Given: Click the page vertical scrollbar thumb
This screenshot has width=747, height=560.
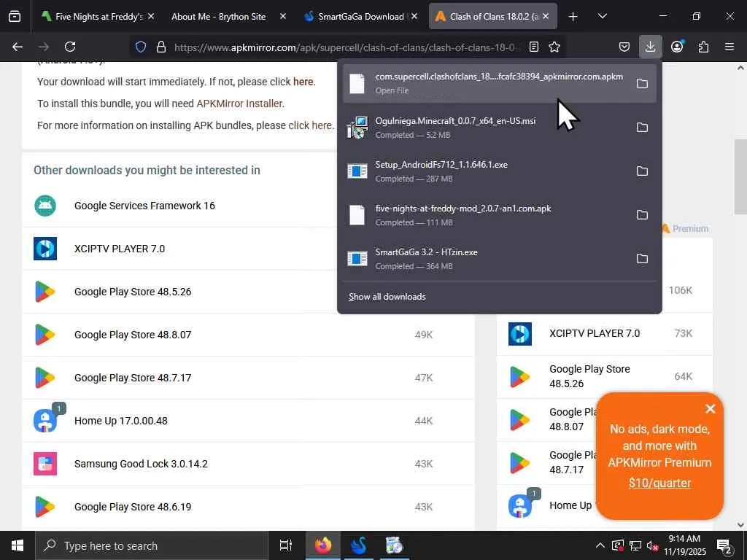Looking at the screenshot, I should tap(740, 177).
